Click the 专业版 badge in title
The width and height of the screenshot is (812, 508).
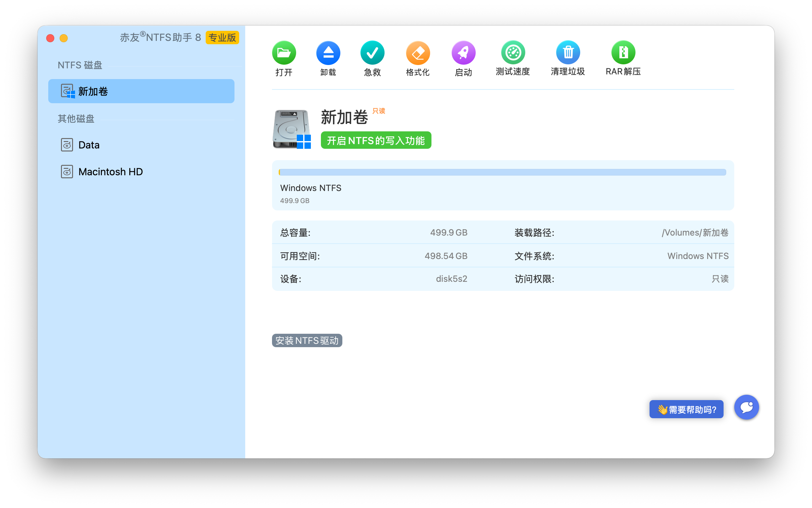[222, 37]
